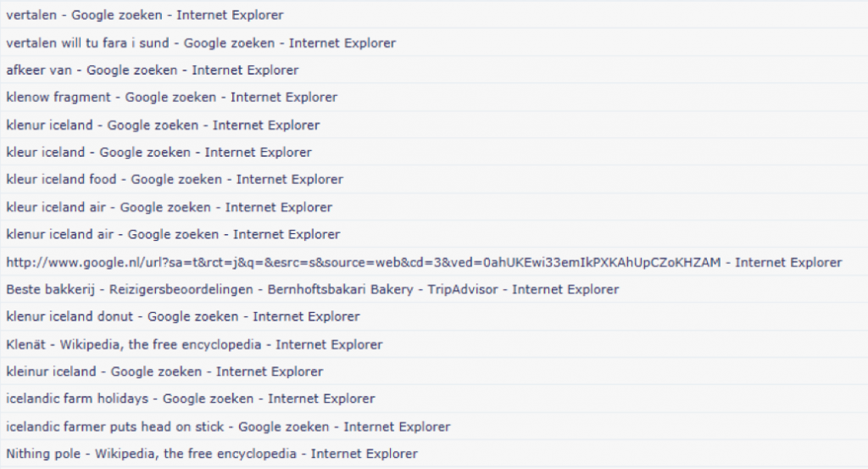
Task: Open the 'vertalen will tu fara i sund' entry
Action: coord(201,42)
